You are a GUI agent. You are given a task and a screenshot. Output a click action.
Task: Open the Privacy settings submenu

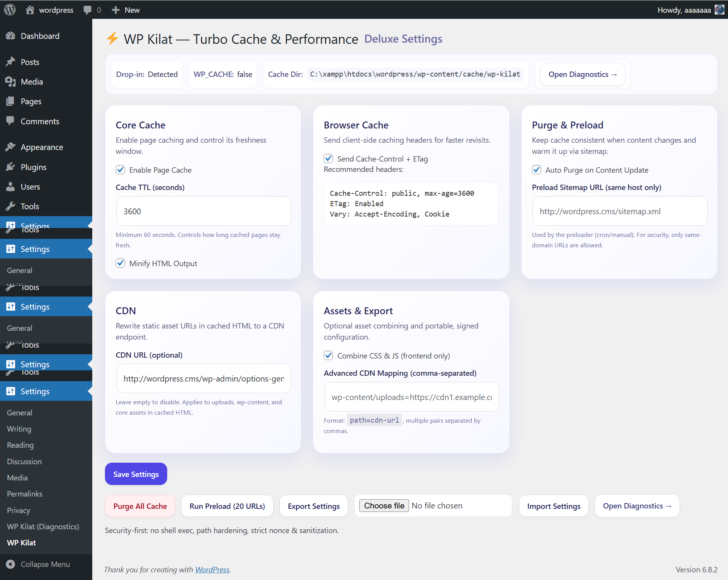[18, 510]
